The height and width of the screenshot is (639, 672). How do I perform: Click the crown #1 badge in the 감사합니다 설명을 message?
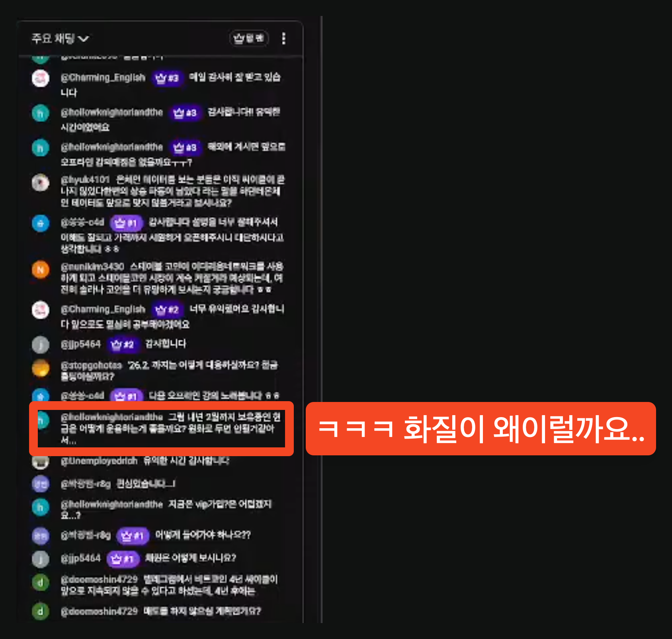coord(126,223)
